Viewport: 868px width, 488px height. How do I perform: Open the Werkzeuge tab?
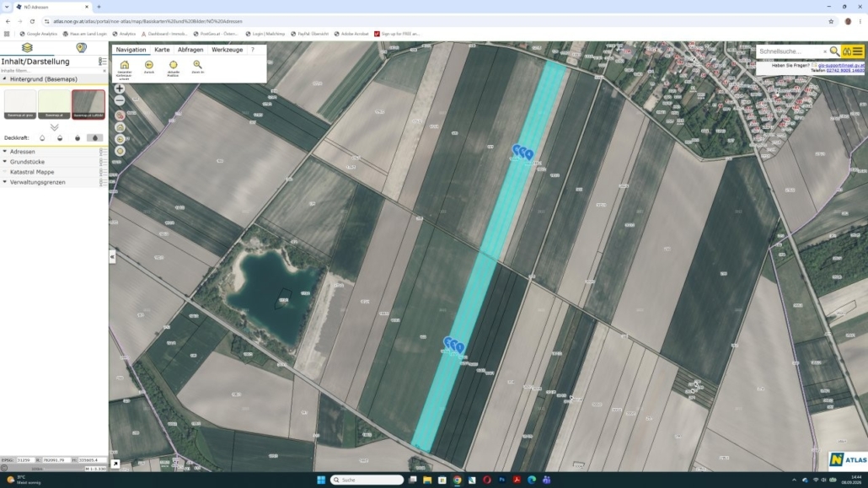tap(227, 50)
